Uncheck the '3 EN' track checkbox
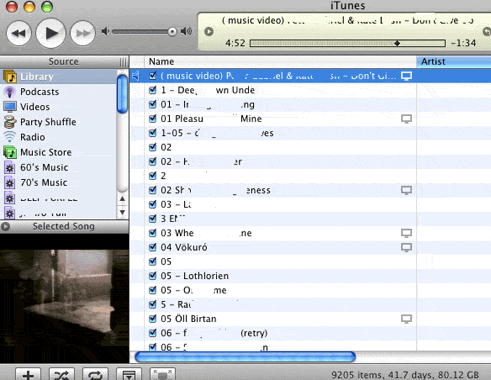491x380 pixels. click(153, 218)
